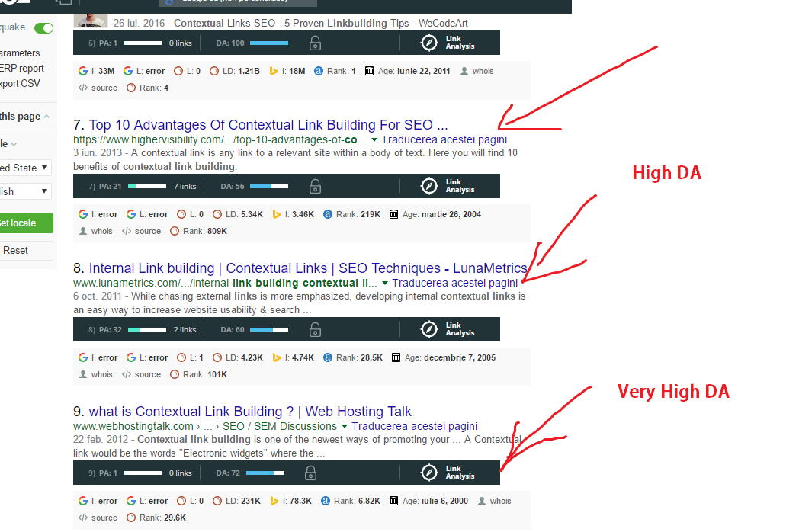Click the Reset button

click(17, 250)
